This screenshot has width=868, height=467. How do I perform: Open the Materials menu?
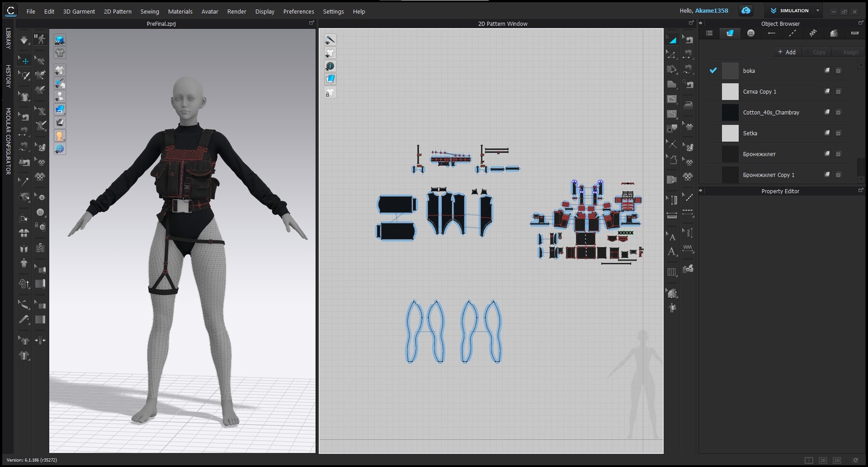tap(180, 11)
